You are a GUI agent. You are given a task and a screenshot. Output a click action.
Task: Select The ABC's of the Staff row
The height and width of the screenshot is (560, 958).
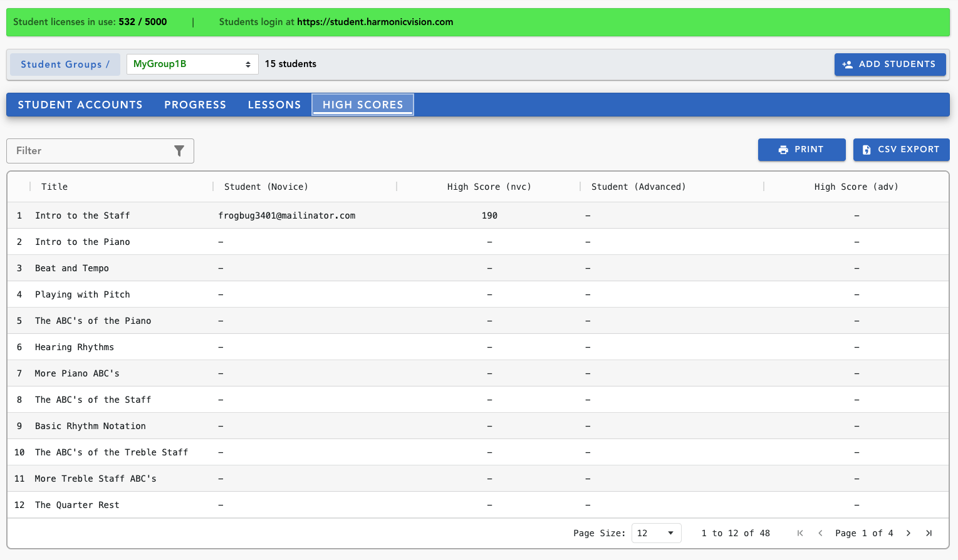[477, 400]
